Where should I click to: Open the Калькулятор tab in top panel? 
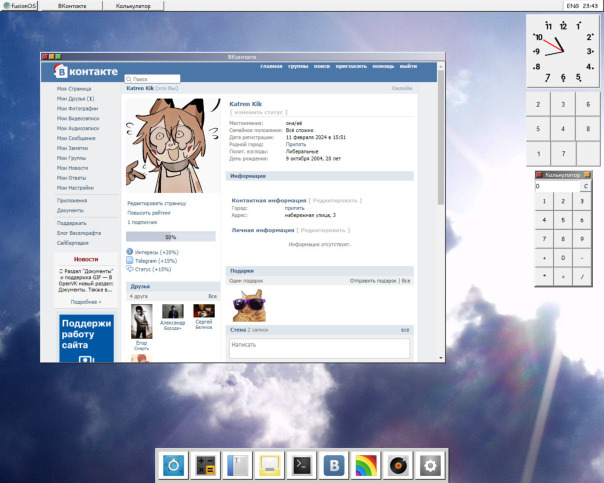click(x=134, y=6)
